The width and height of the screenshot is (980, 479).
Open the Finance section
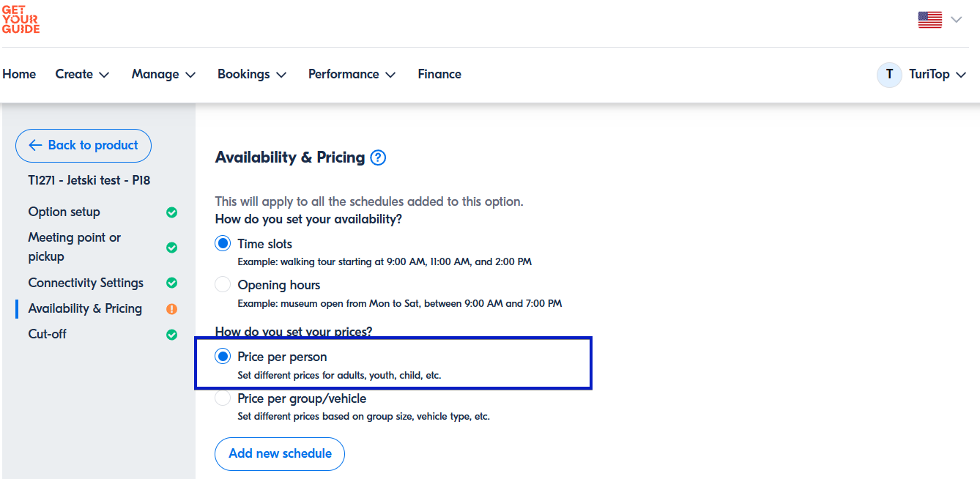click(439, 74)
